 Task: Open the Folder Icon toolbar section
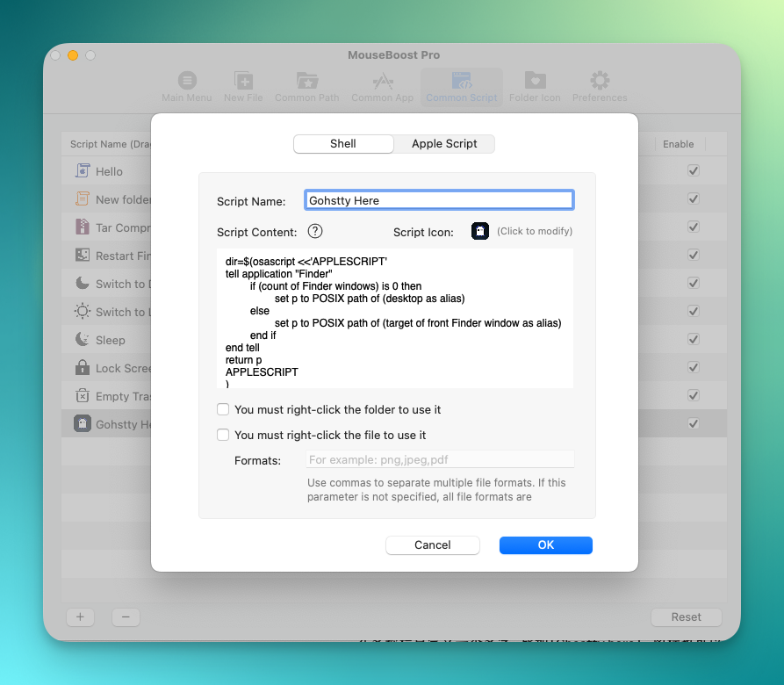point(535,82)
